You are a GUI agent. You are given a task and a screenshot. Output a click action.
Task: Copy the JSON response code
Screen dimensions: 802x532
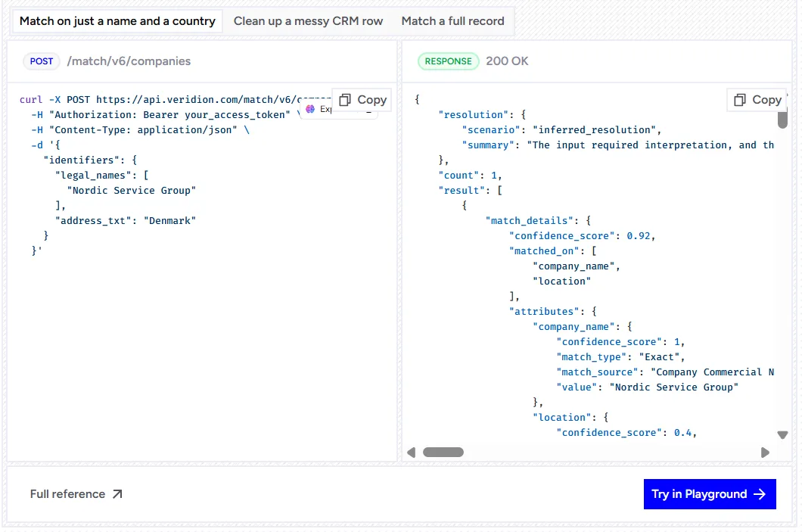(757, 100)
